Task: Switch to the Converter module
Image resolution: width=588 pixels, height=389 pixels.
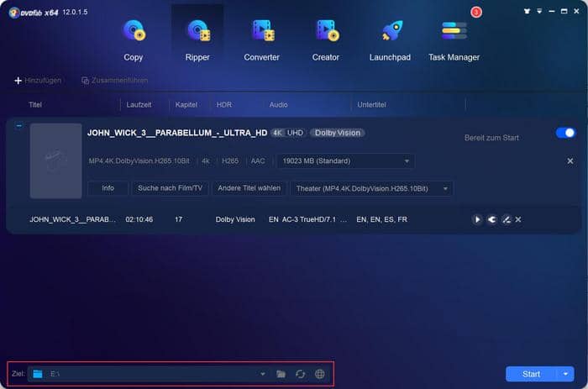Action: 262,39
